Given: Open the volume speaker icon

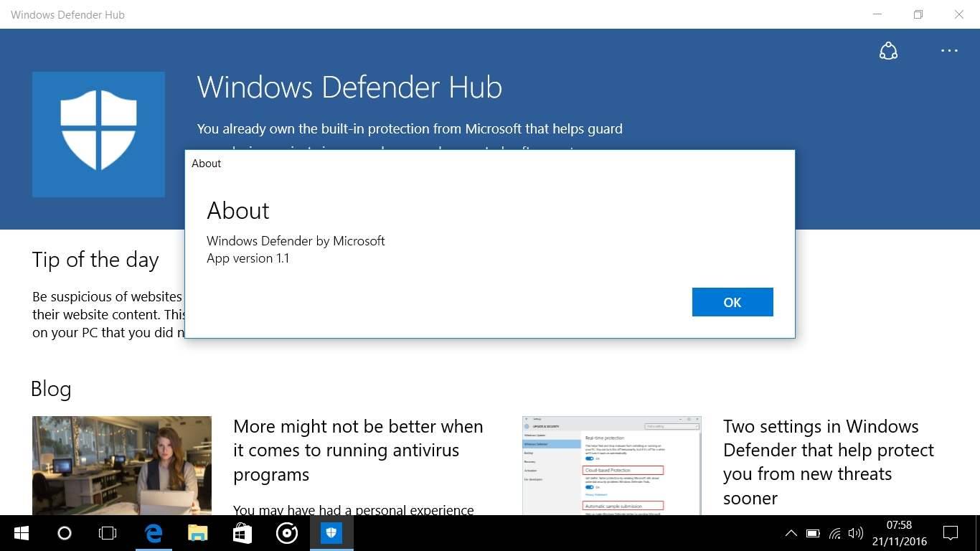Looking at the screenshot, I should click(855, 533).
